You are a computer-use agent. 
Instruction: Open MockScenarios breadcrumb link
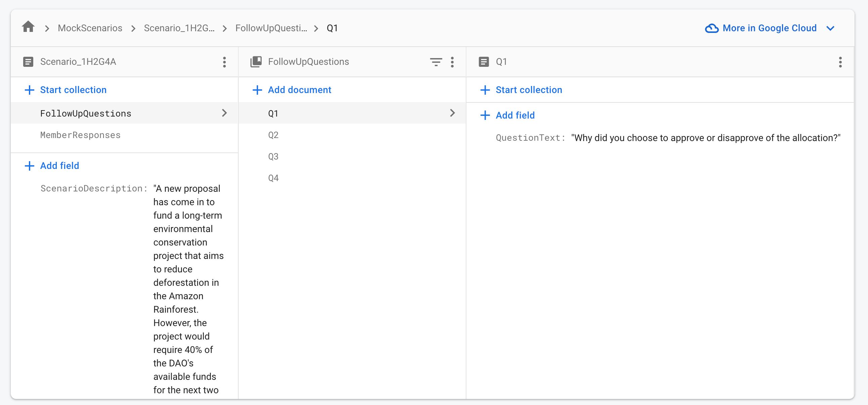coord(90,28)
